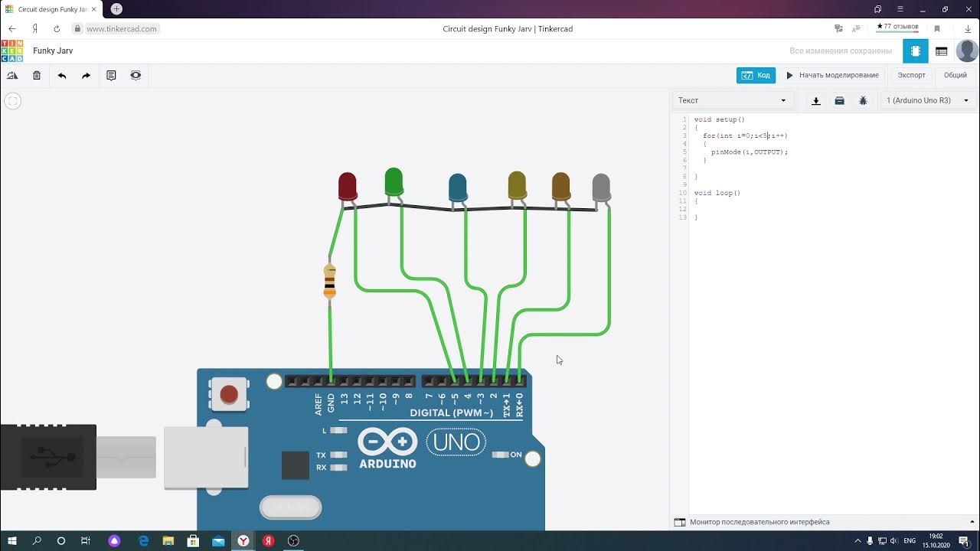Go back in the browser
The height and width of the screenshot is (551, 980).
[12, 29]
